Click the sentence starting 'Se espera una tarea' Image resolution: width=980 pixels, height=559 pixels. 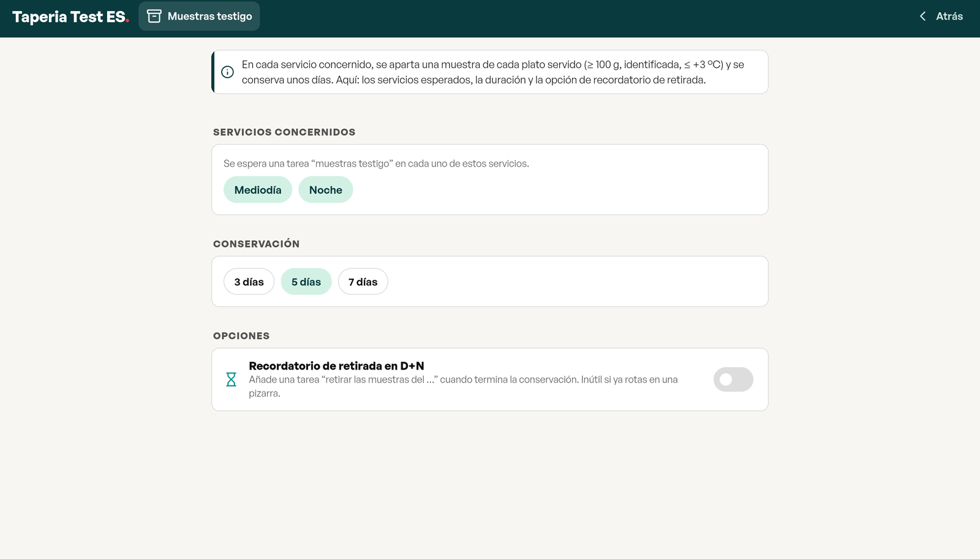click(376, 164)
